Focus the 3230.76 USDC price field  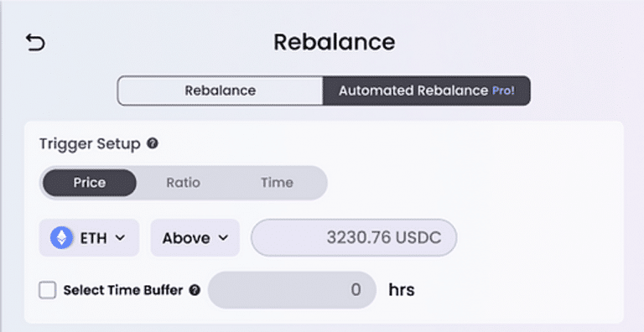(354, 237)
